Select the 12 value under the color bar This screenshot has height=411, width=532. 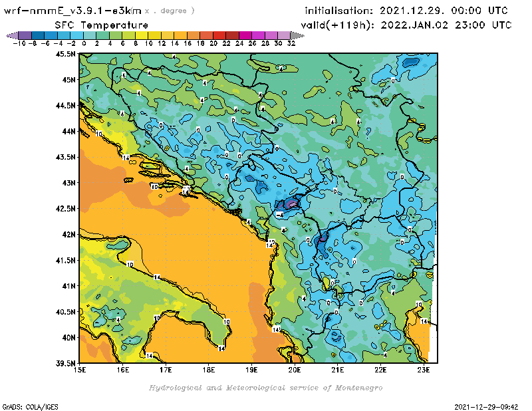(x=161, y=43)
